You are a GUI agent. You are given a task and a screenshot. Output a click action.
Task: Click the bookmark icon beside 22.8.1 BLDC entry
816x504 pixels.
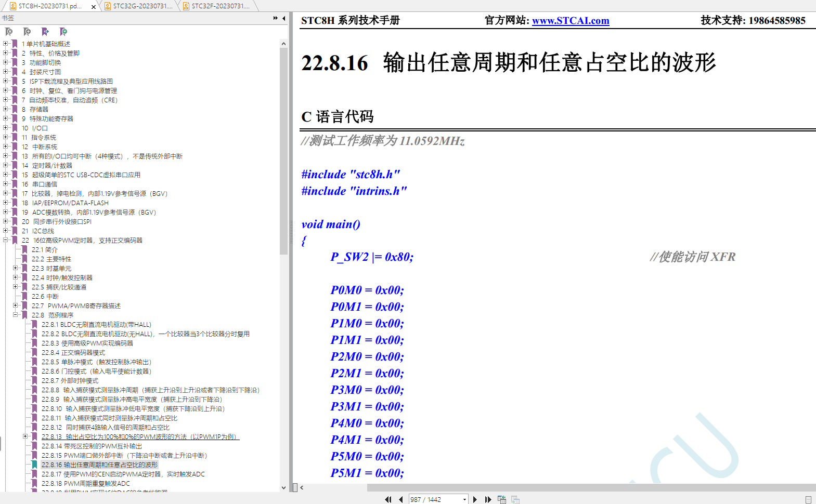(34, 324)
